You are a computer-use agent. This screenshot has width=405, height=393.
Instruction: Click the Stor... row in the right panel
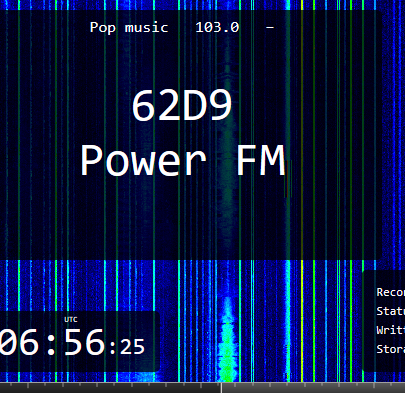pos(391,349)
